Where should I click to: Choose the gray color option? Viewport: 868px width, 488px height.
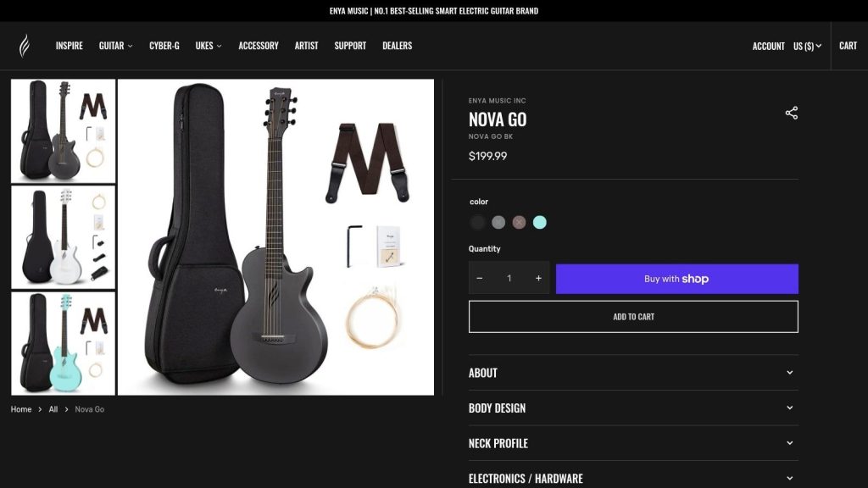tap(498, 223)
